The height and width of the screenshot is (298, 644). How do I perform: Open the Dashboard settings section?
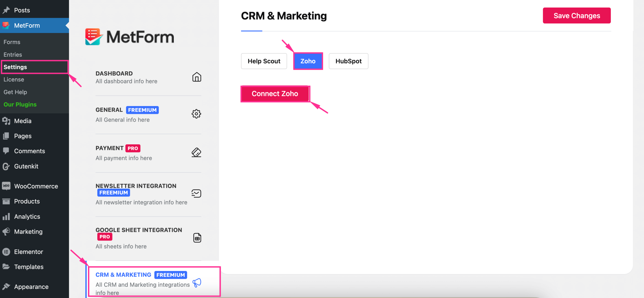pyautogui.click(x=148, y=77)
